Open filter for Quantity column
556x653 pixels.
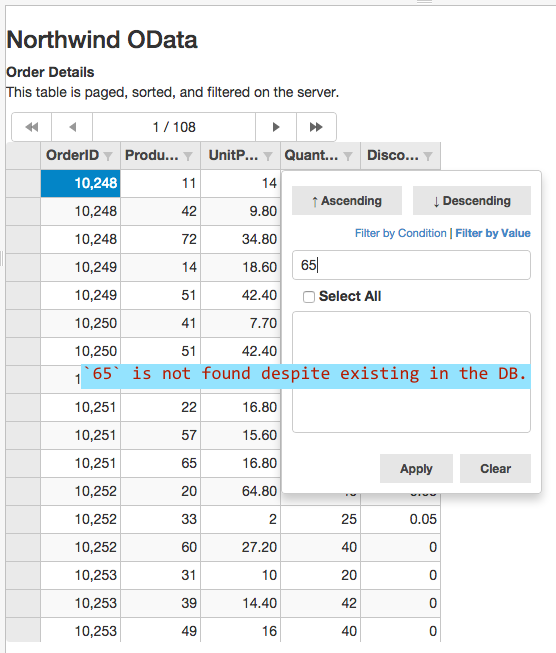(x=348, y=156)
